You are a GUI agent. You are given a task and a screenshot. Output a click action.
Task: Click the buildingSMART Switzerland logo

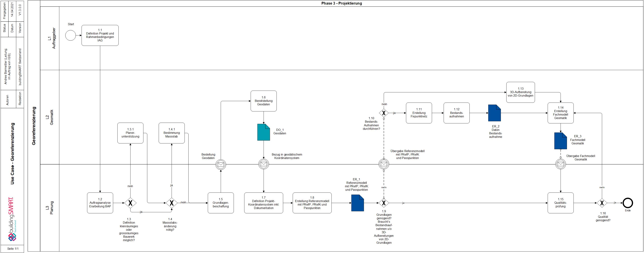[x=12, y=219]
